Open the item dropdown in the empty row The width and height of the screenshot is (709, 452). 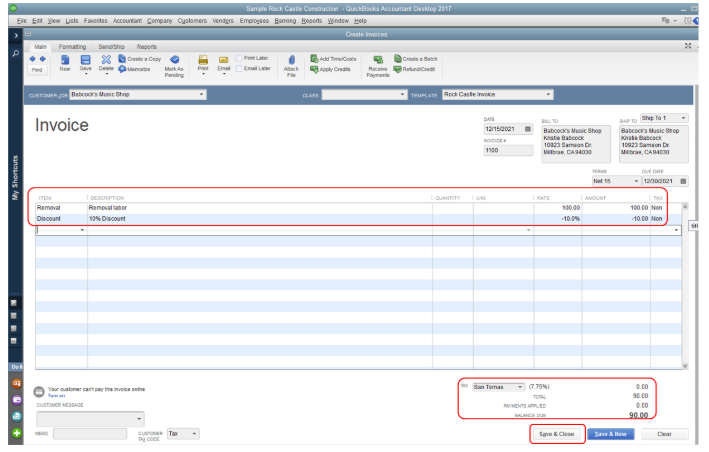[x=82, y=230]
